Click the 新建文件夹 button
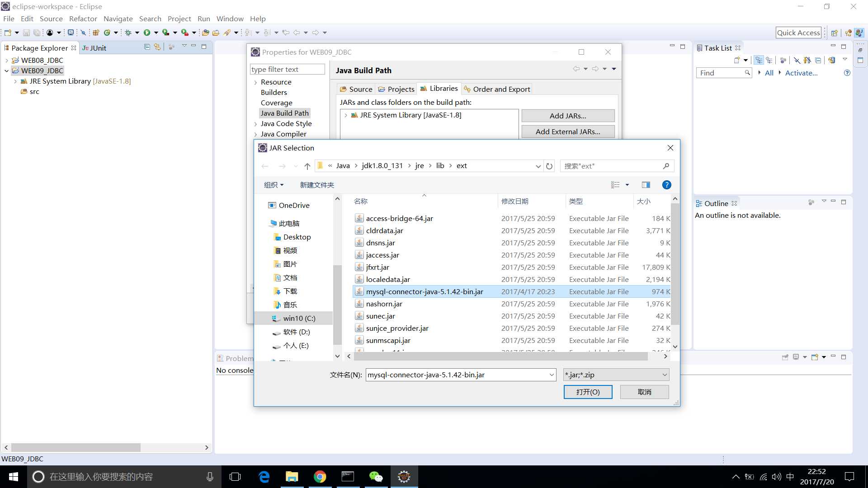 coord(317,185)
